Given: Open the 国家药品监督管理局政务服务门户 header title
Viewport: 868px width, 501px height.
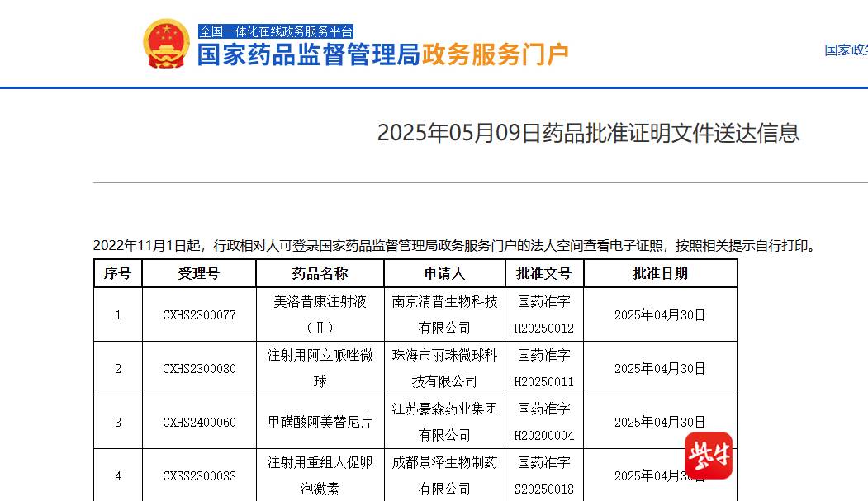Looking at the screenshot, I should pyautogui.click(x=383, y=54).
